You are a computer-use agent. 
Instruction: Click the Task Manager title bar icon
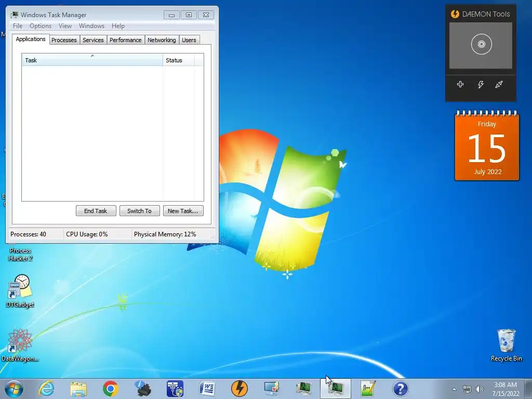pos(14,15)
